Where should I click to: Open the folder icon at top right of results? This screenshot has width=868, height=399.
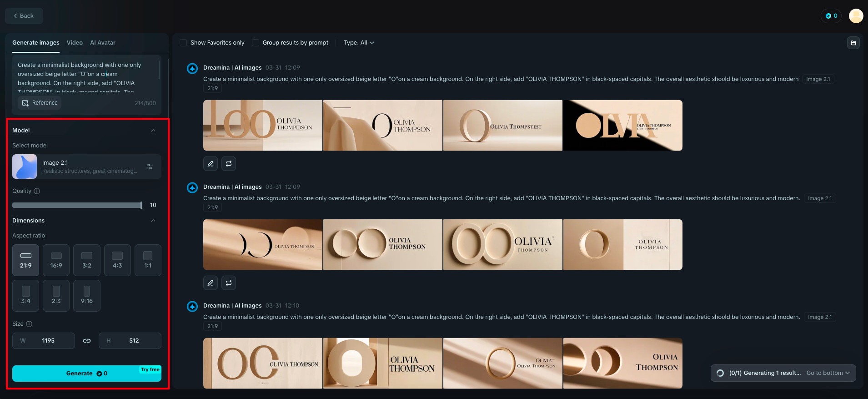853,43
